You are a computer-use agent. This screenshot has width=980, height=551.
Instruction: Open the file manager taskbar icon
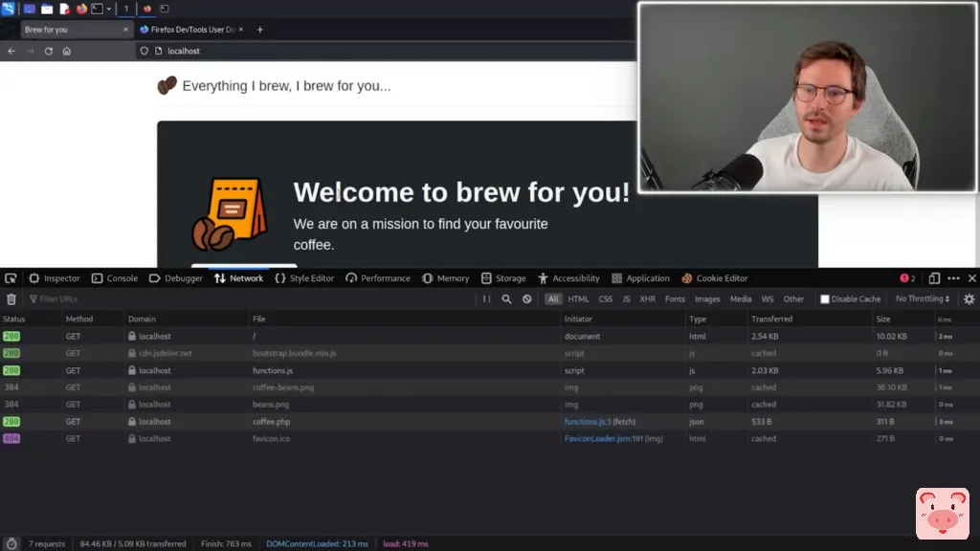point(47,9)
